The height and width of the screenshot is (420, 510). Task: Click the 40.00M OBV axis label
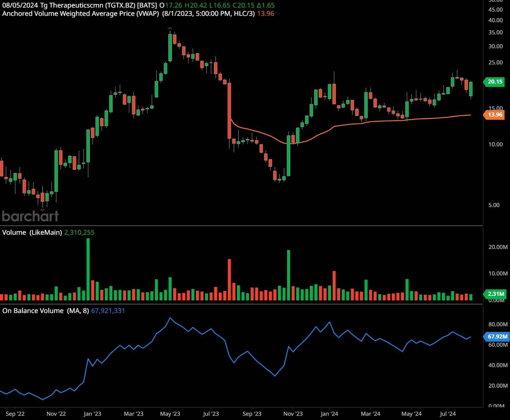point(498,365)
